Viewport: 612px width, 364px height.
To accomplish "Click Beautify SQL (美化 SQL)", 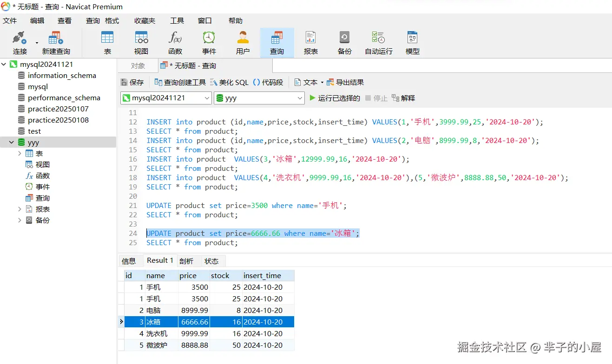I will click(x=230, y=82).
